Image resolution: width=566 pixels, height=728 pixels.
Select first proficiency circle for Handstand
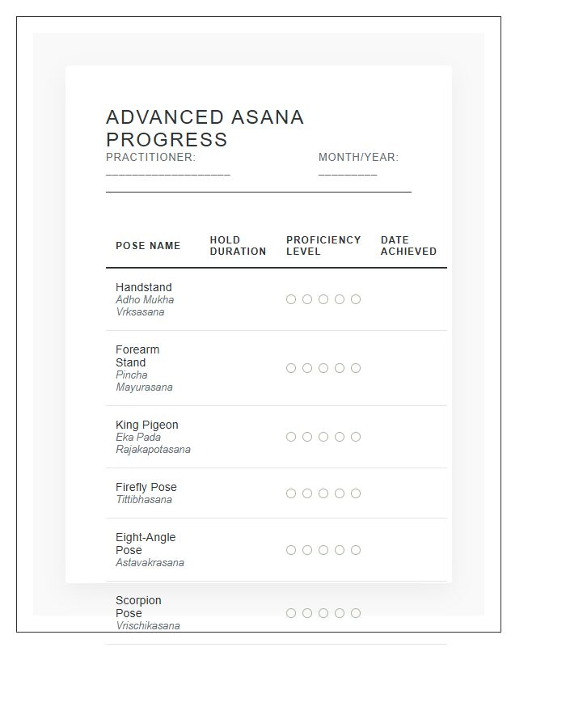[x=291, y=299]
